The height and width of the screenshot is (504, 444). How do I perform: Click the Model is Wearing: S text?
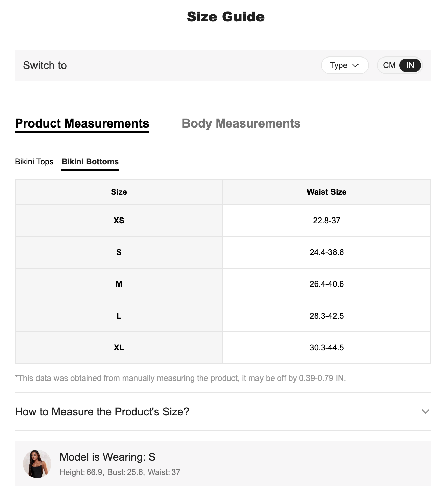[x=107, y=457]
